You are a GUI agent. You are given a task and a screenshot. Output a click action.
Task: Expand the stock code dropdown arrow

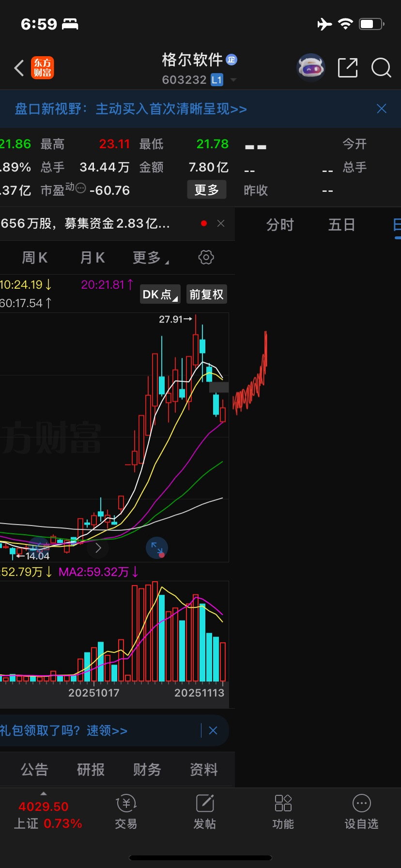click(x=233, y=80)
